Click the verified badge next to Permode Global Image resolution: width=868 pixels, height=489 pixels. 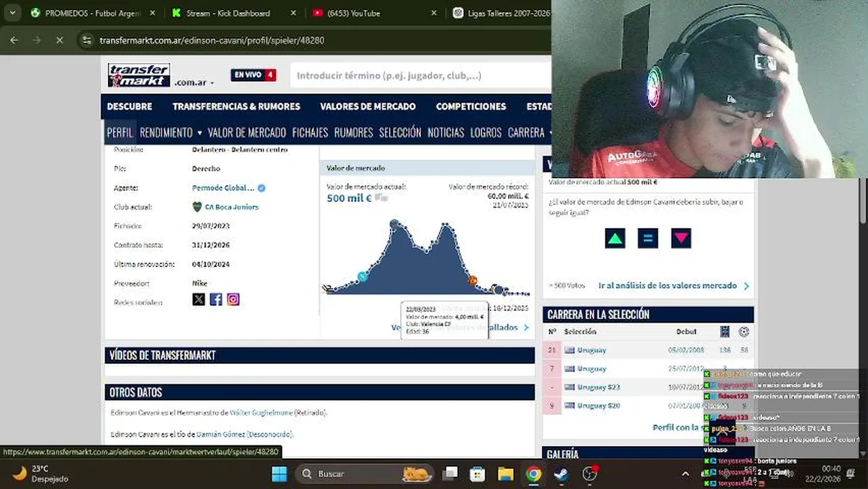[261, 188]
